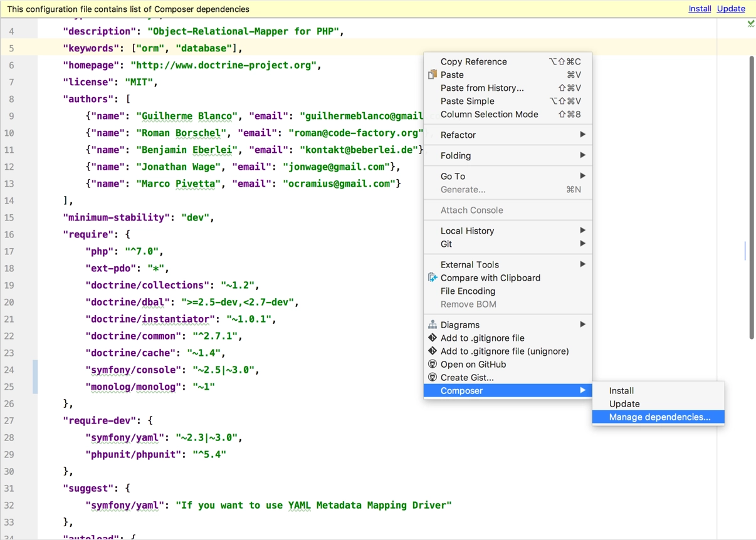Click the clipboard icon beside Paste
The height and width of the screenshot is (540, 756).
click(x=432, y=75)
